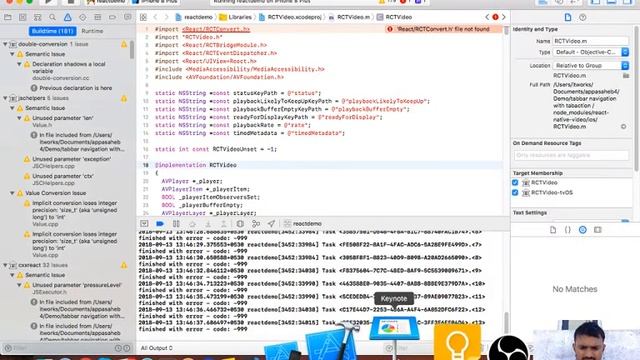Show the File inspector
The height and width of the screenshot is (360, 640).
click(x=568, y=17)
